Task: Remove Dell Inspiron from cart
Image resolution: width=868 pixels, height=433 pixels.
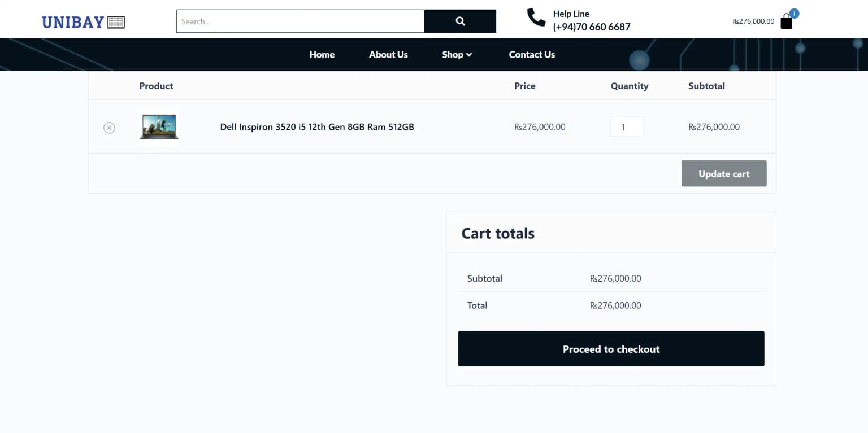Action: 109,128
